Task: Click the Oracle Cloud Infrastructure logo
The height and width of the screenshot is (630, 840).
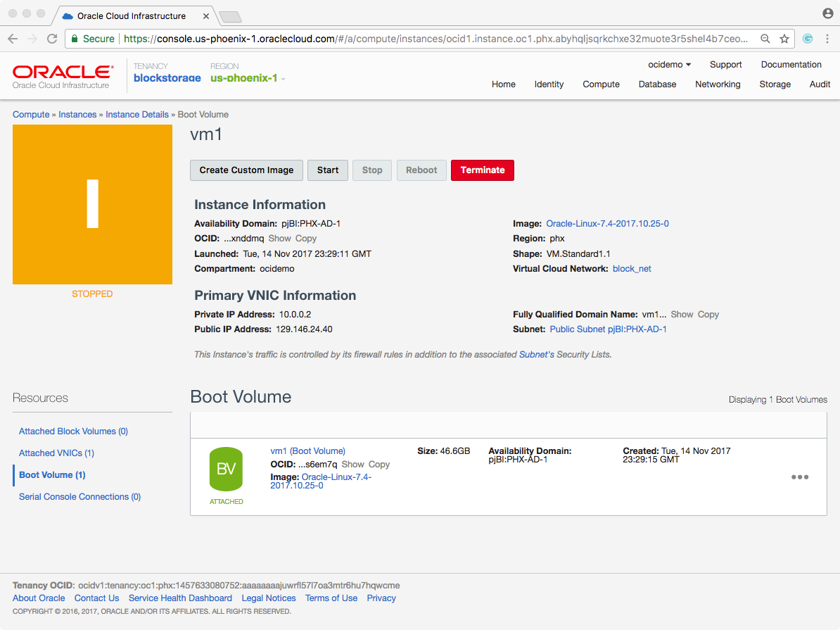Action: (x=62, y=75)
